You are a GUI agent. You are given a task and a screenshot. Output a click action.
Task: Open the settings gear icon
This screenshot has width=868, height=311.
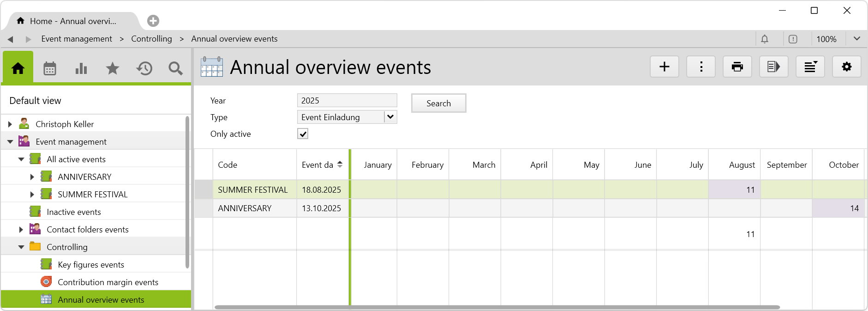(846, 67)
